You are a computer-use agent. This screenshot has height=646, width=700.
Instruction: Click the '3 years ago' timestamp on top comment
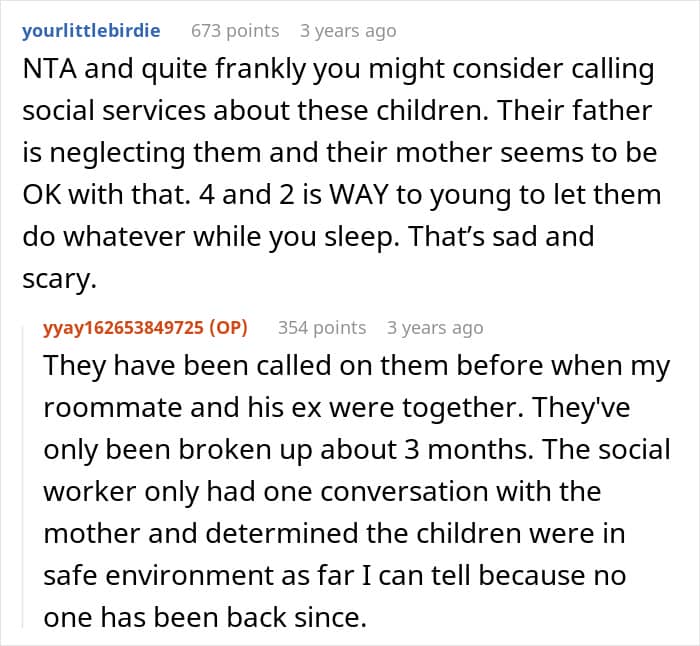348,31
